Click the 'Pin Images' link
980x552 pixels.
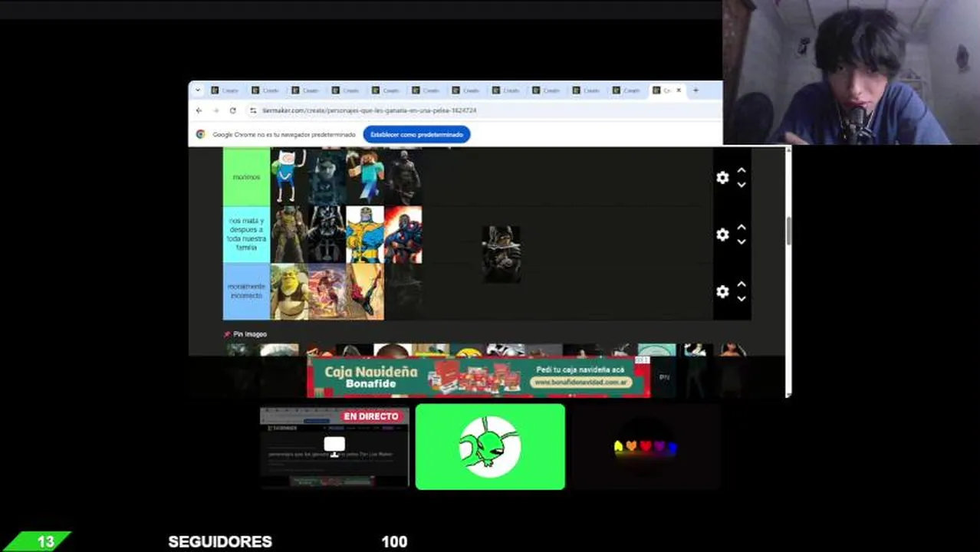pyautogui.click(x=245, y=334)
